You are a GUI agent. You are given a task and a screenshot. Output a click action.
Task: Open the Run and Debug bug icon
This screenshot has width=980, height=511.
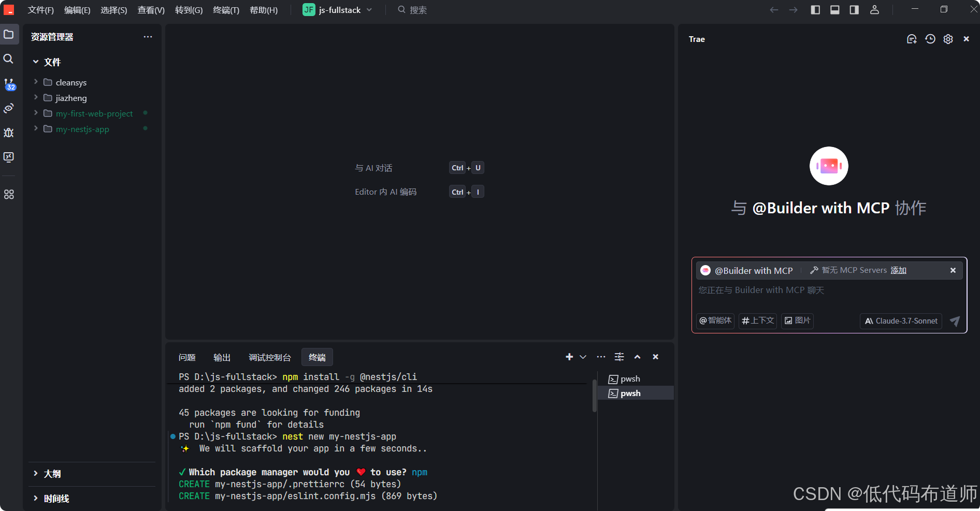pos(9,133)
